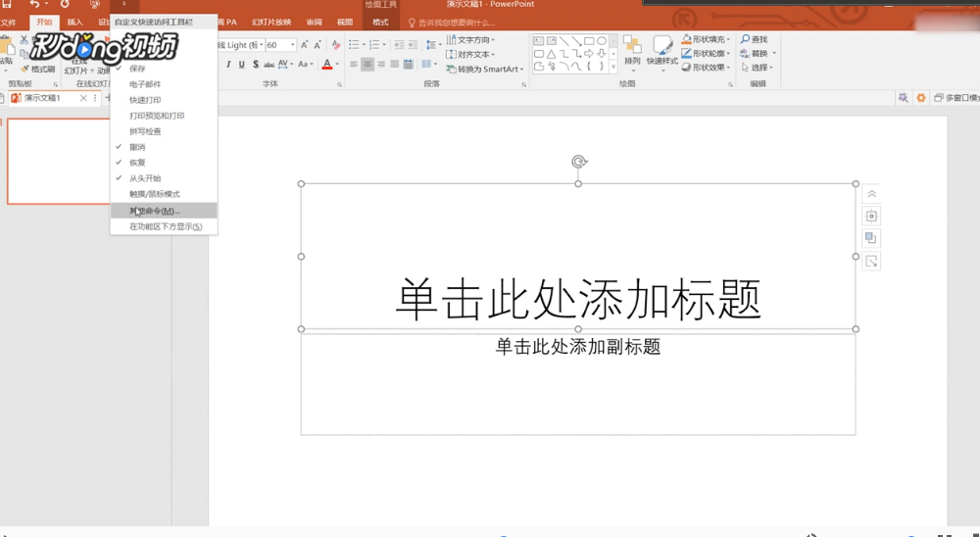Click the distributed alignment icon
The image size is (980, 537).
[x=408, y=65]
